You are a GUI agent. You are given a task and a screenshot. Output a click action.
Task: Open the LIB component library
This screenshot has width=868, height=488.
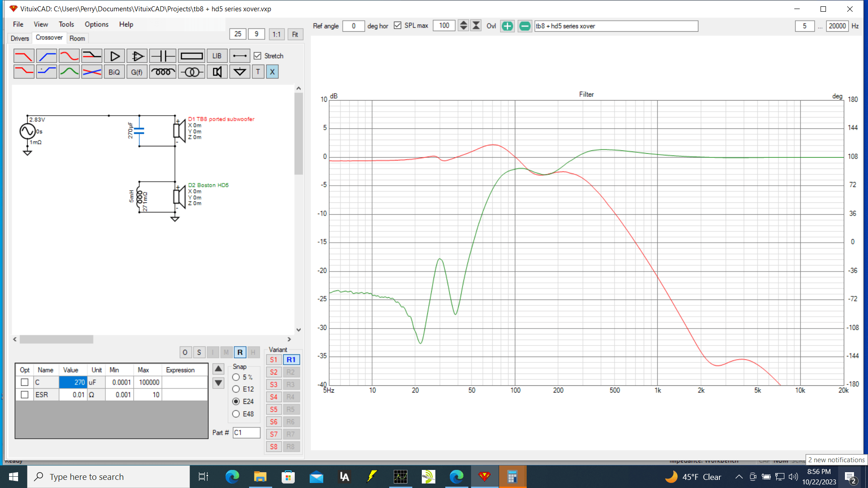click(x=217, y=56)
